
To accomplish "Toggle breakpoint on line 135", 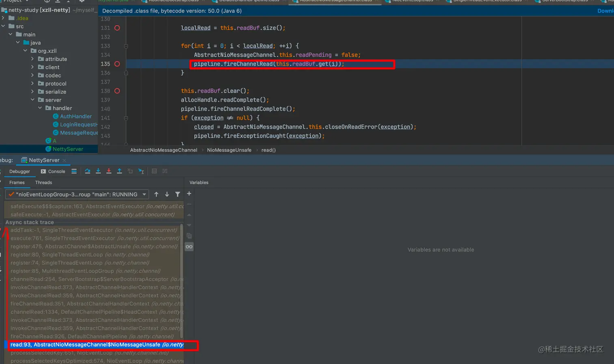I will point(117,64).
